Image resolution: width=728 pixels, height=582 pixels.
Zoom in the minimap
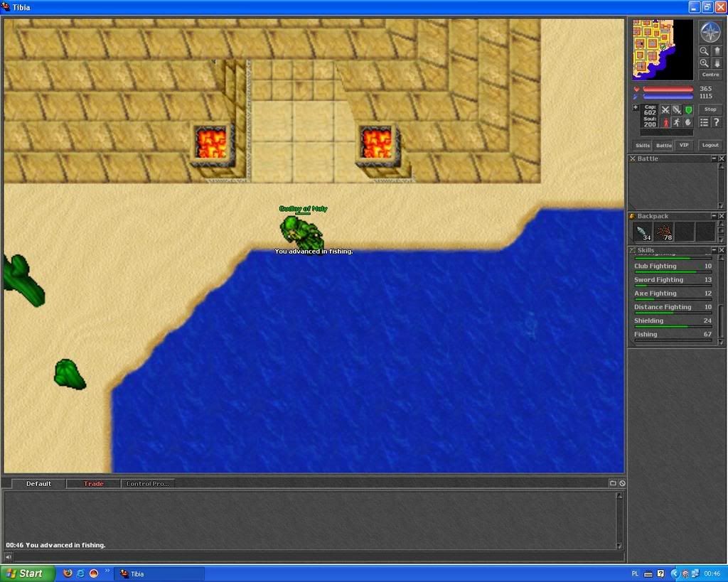click(705, 63)
